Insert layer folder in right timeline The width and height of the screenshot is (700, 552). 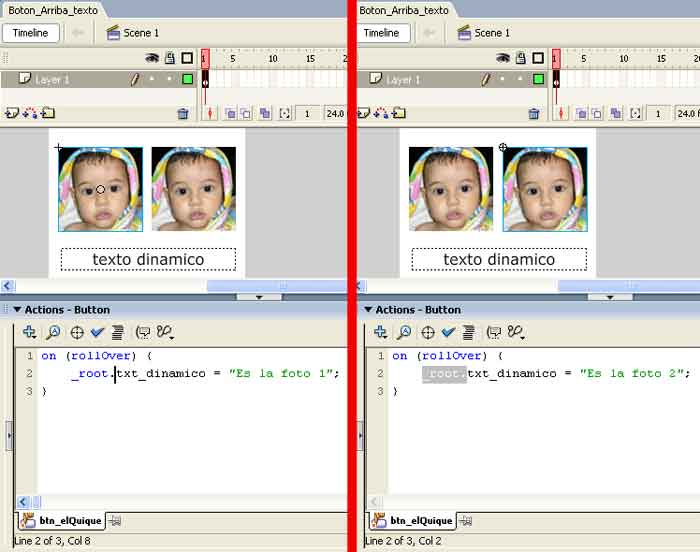tap(399, 113)
